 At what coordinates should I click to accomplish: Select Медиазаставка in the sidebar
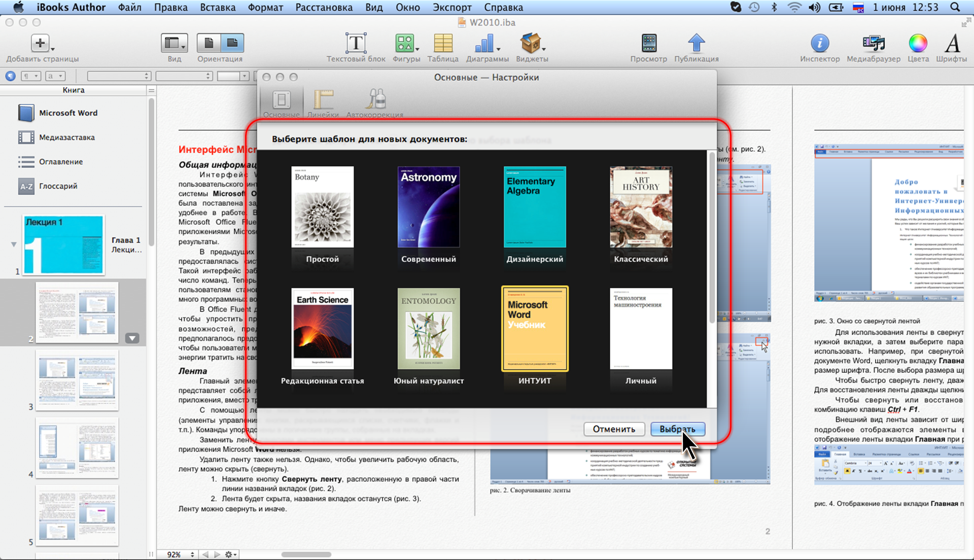[x=67, y=137]
